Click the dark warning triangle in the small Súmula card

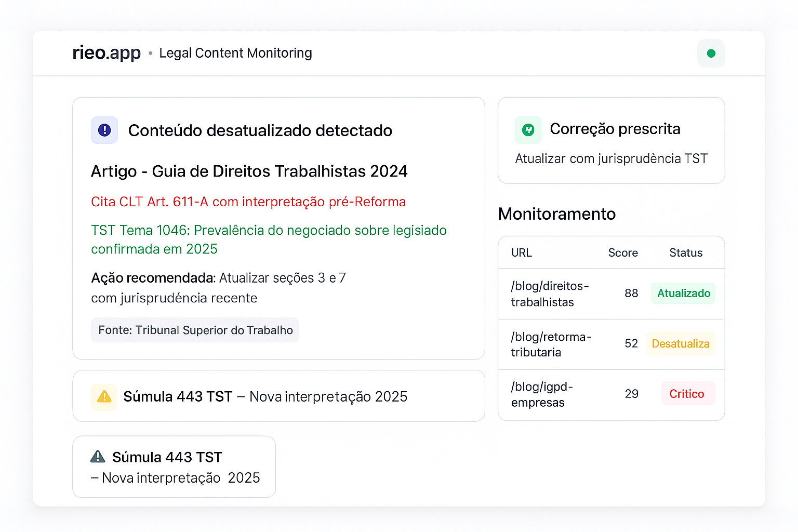pos(98,457)
